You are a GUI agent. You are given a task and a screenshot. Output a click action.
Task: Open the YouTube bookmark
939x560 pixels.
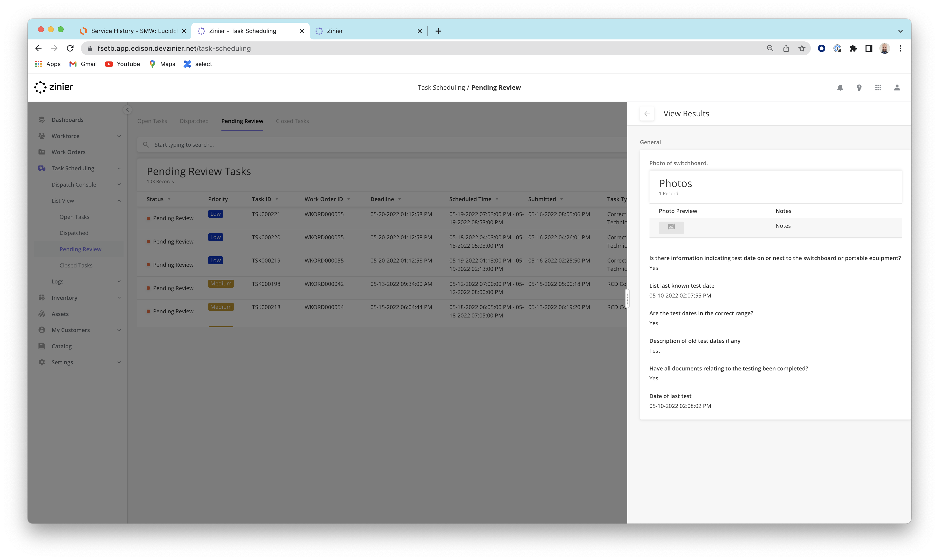122,64
